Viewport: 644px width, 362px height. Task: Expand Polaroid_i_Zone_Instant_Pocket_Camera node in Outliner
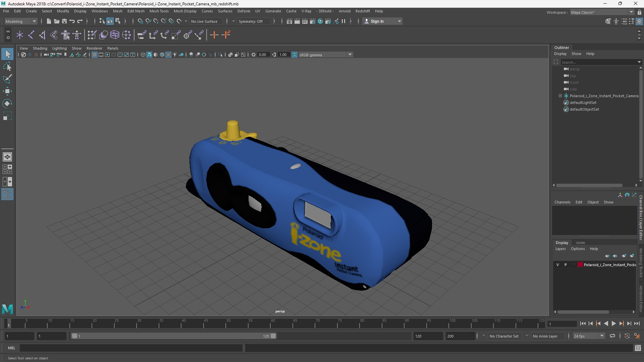tap(560, 96)
